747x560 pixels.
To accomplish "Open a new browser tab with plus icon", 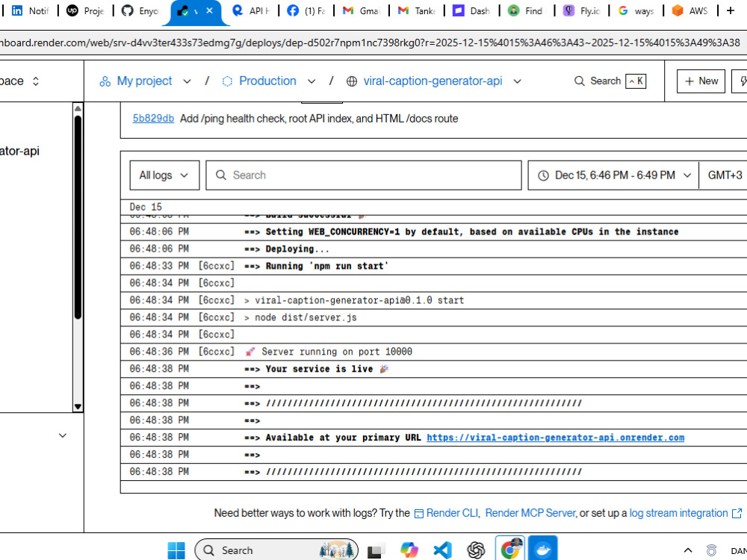I will 731,10.
